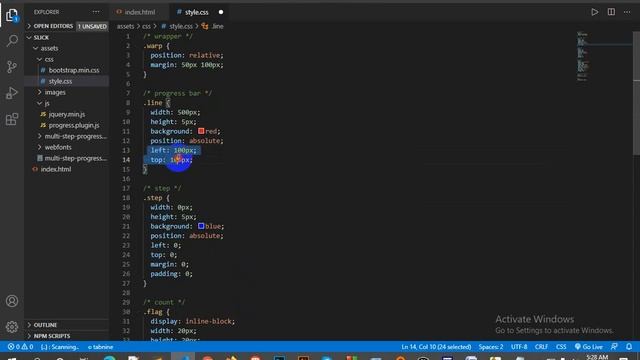The image size is (640, 360).
Task: Change UTF-8 file encoding
Action: pos(519,347)
